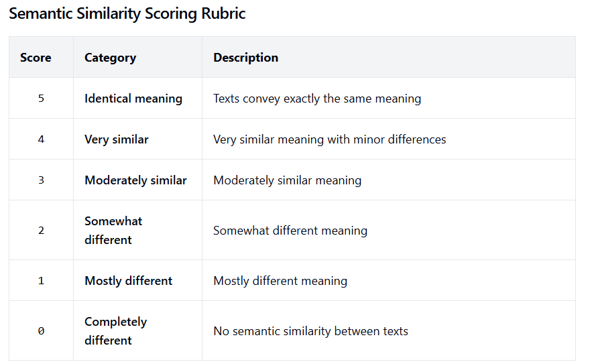Select the score 2 cell
Viewport: 592px width, 364px height.
click(x=41, y=231)
